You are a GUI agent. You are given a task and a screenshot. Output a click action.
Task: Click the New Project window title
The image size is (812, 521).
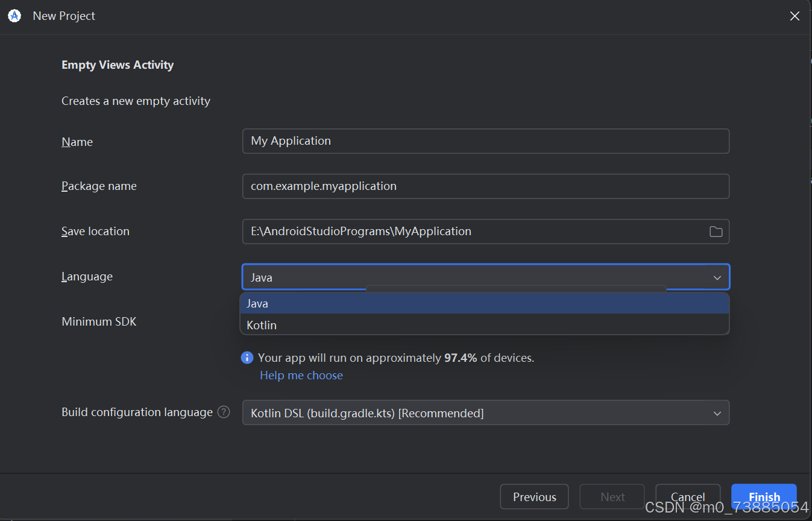[64, 16]
